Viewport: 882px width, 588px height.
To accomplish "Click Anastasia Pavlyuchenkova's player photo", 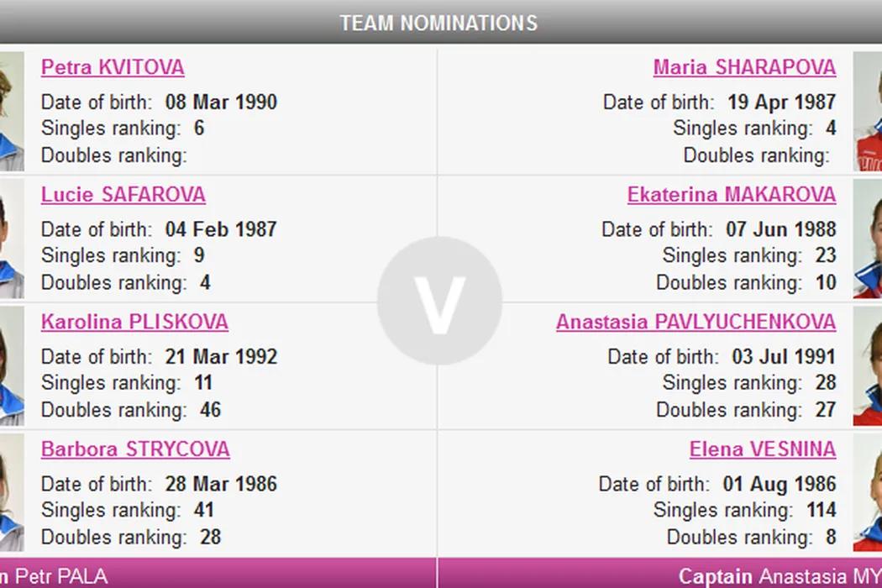I will coord(868,367).
